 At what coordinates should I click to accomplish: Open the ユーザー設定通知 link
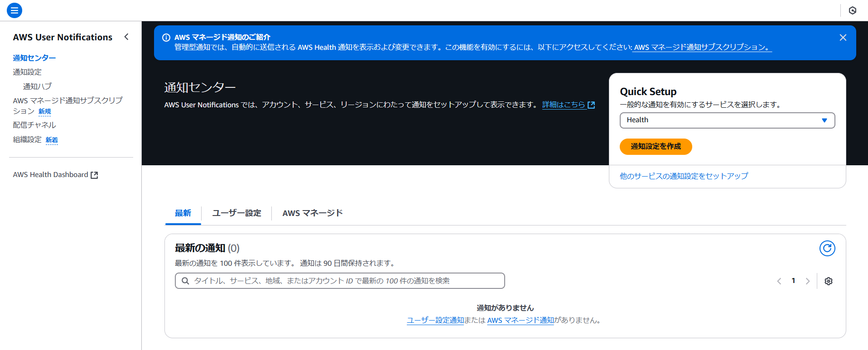click(435, 321)
